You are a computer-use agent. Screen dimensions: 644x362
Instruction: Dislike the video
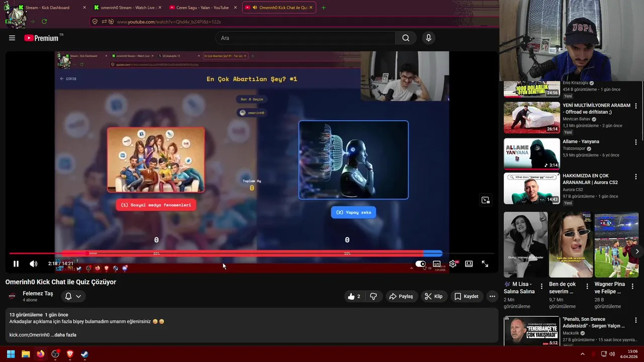[373, 297]
